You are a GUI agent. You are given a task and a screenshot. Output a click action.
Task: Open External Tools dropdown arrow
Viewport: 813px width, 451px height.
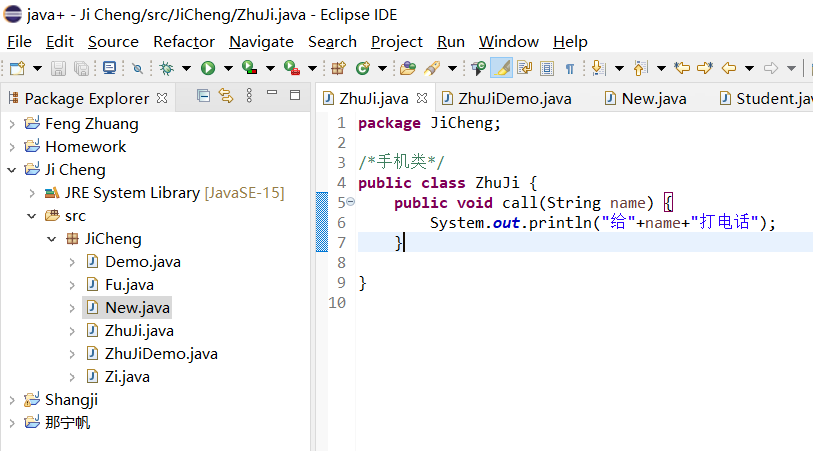click(x=312, y=68)
